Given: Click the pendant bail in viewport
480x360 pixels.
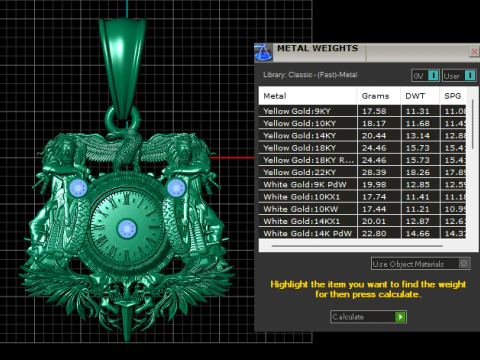Looking at the screenshot, I should click(122, 68).
